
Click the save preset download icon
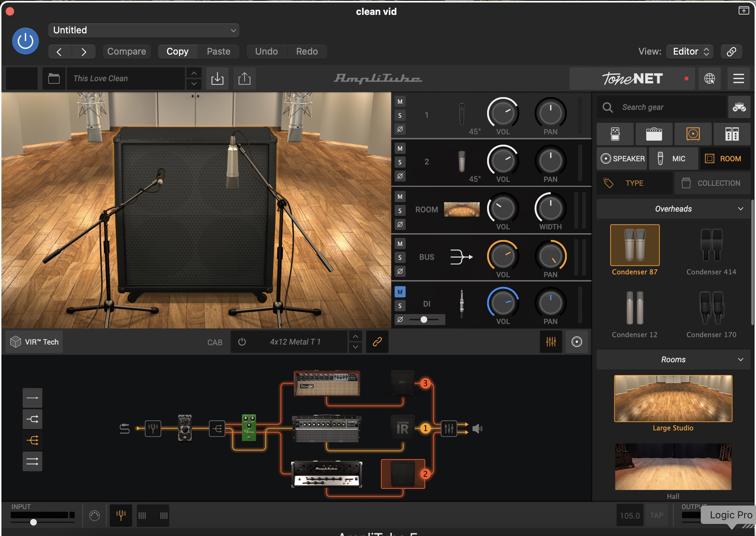coord(217,78)
